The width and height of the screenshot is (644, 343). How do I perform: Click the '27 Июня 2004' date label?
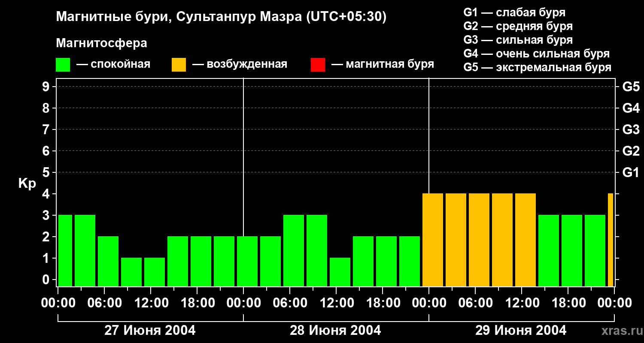click(x=150, y=330)
